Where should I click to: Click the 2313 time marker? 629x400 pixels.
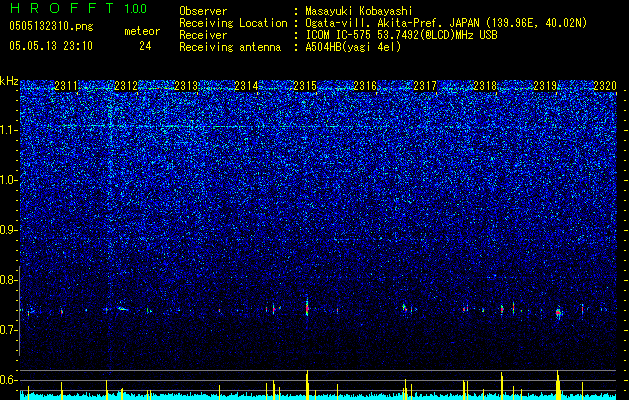pyautogui.click(x=186, y=85)
